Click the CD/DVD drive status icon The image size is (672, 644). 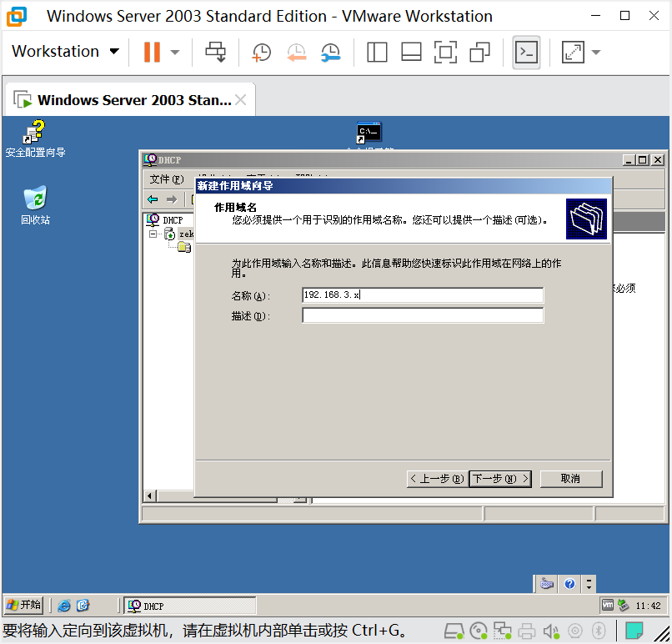coord(479,631)
